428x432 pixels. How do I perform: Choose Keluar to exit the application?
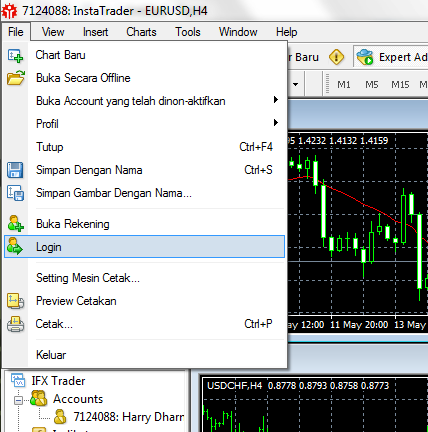145,355
